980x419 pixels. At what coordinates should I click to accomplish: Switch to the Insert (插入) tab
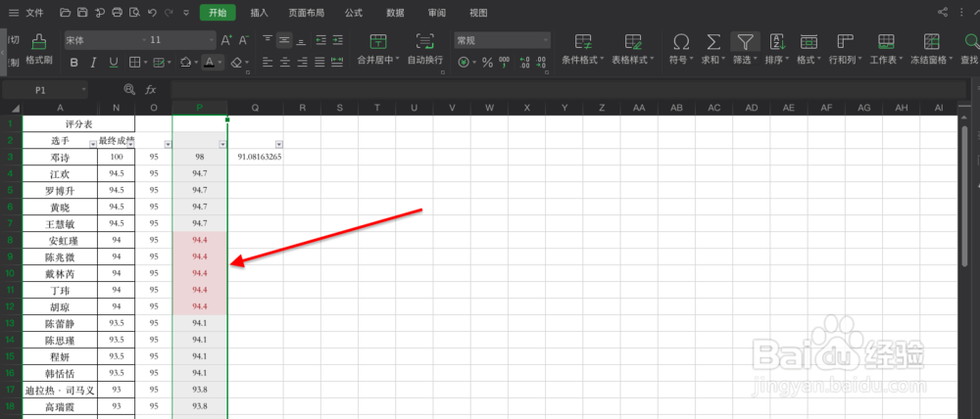[x=260, y=13]
